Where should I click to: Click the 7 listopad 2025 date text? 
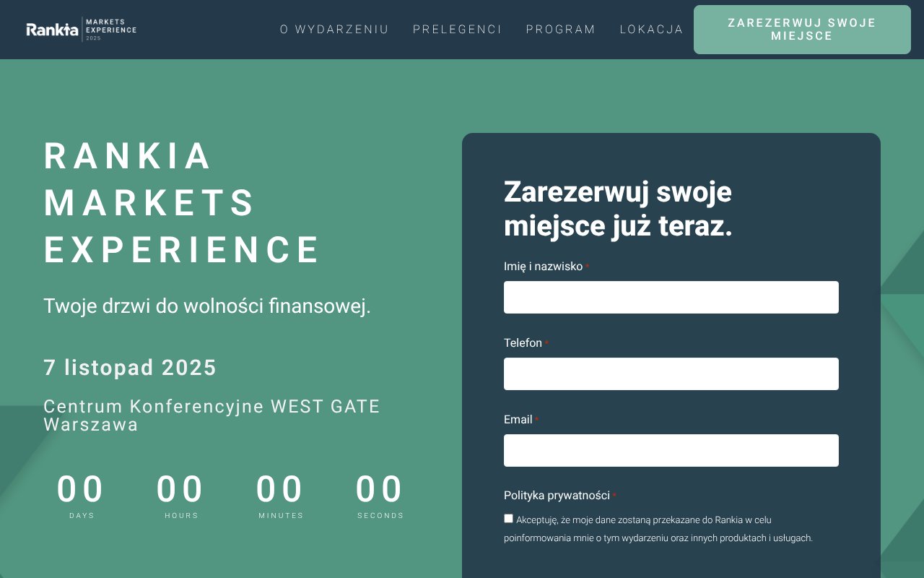(x=130, y=368)
